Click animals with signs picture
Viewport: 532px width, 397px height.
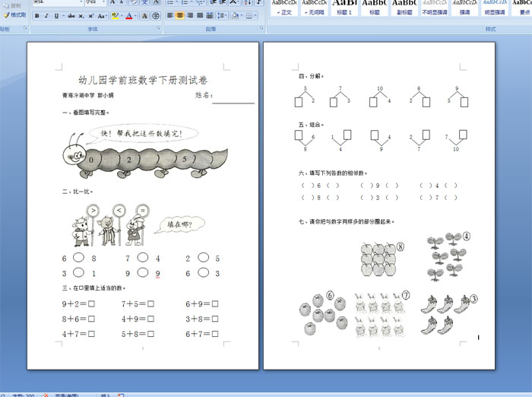click(111, 225)
